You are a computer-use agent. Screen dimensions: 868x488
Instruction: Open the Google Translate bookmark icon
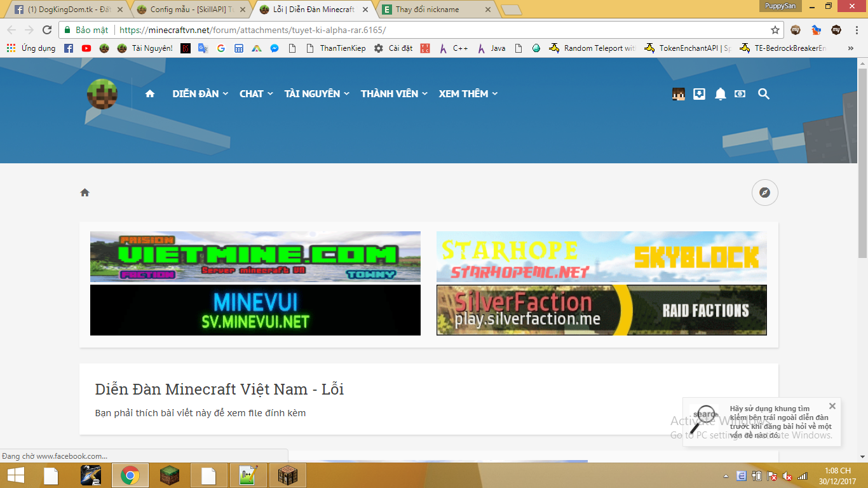pos(203,48)
